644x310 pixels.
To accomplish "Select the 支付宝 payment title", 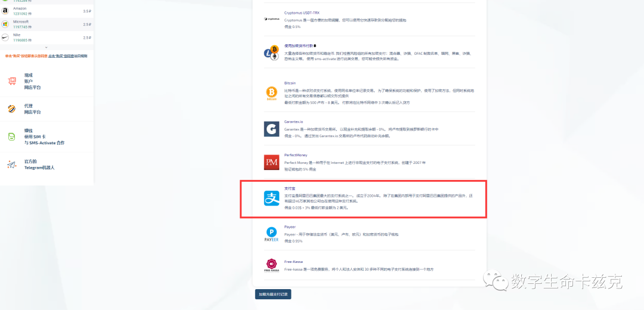I will click(290, 188).
